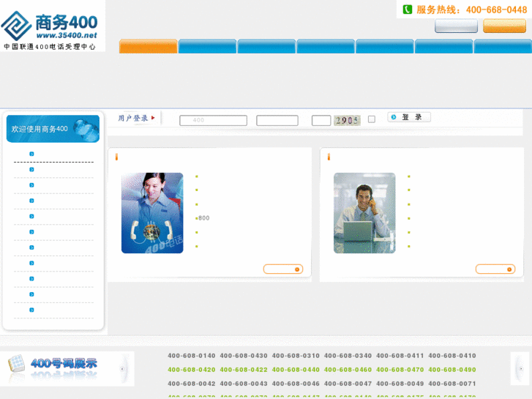Click green number 400-608-0422
Screen dimensions: 532x399
244,370
